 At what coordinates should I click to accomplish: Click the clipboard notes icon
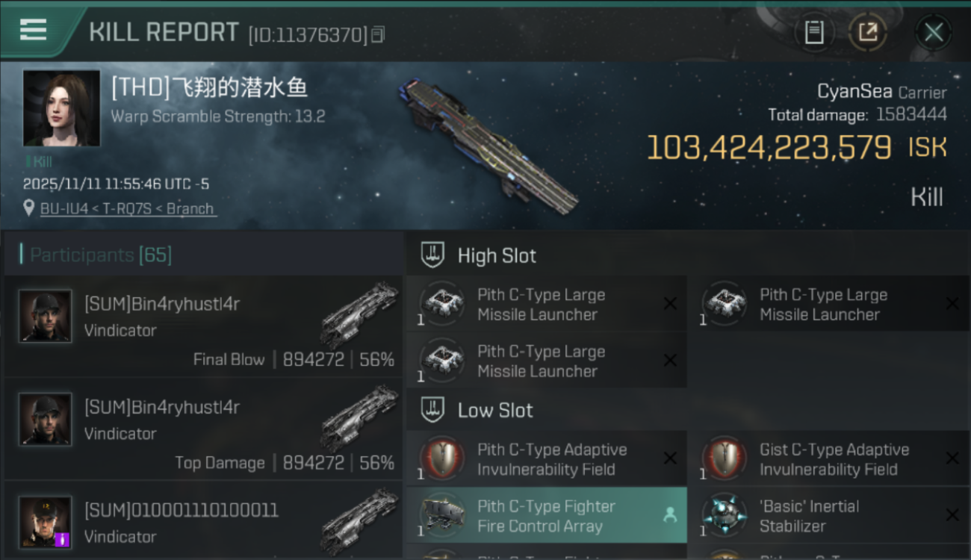814,32
